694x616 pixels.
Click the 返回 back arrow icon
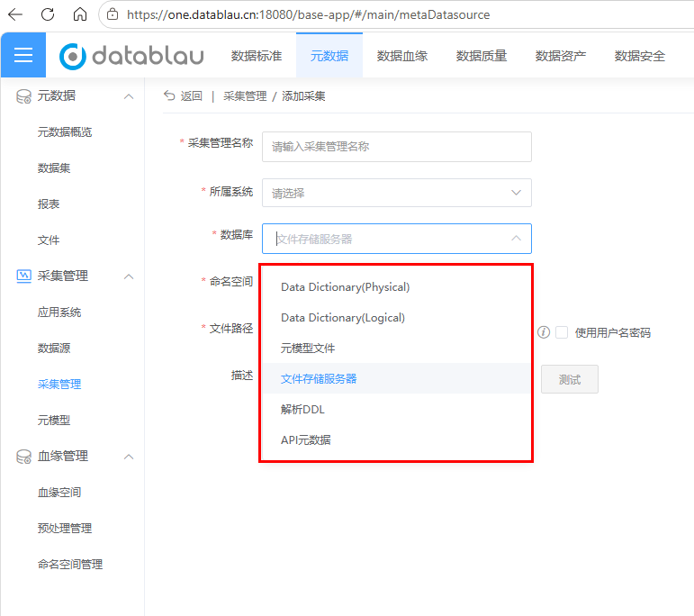point(169,95)
